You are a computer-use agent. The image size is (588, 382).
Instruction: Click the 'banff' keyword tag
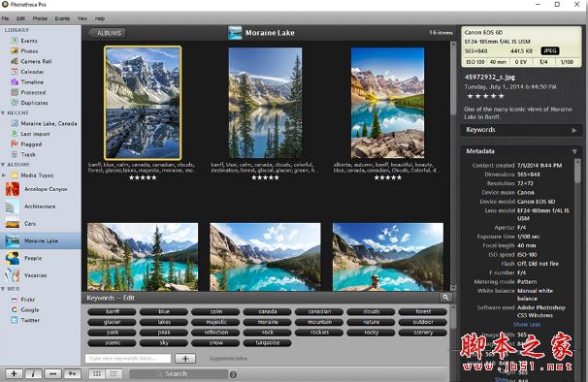coord(113,311)
